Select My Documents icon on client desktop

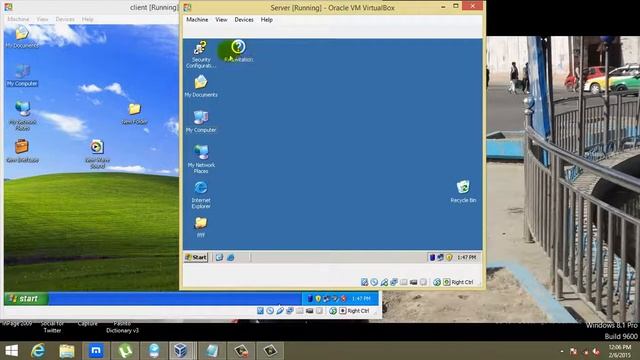click(22, 37)
